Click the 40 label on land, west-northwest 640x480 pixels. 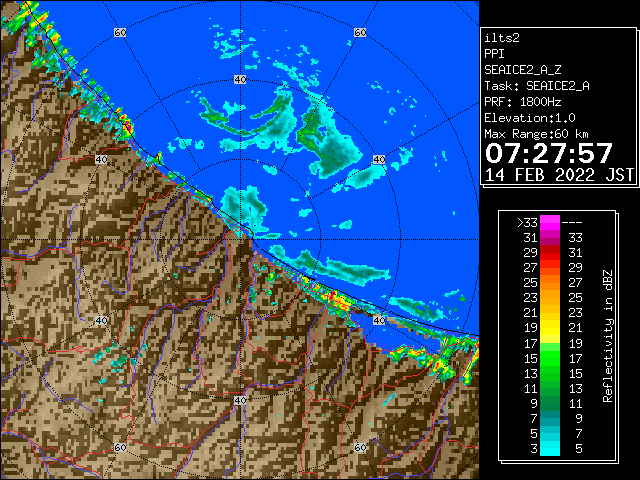(101, 160)
